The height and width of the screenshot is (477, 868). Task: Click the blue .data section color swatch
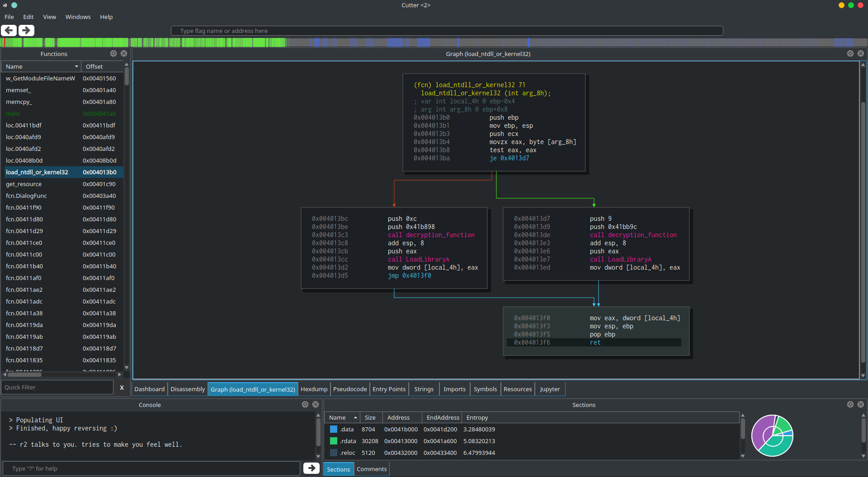[334, 429]
